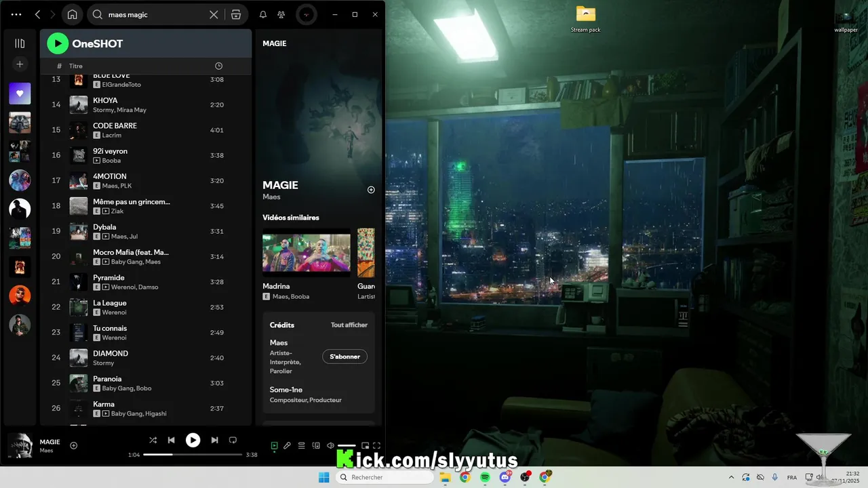
Task: Open the Friends activity icon
Action: coord(281,14)
